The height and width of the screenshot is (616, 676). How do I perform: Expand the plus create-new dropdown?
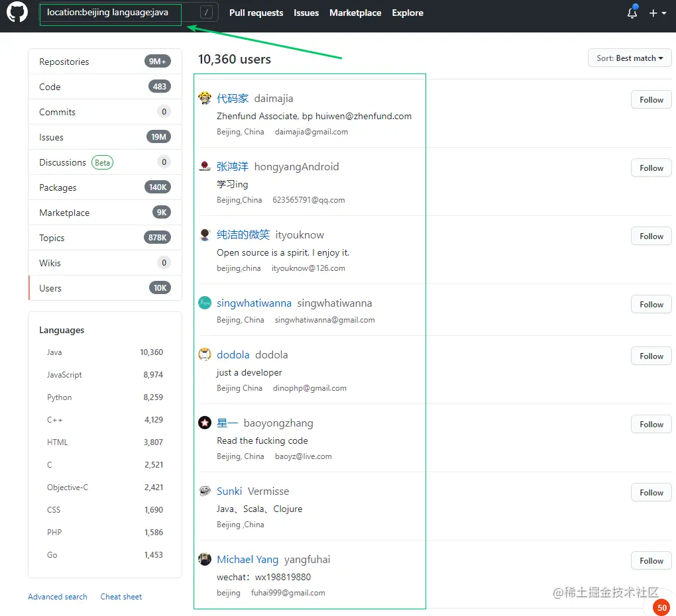tap(657, 13)
